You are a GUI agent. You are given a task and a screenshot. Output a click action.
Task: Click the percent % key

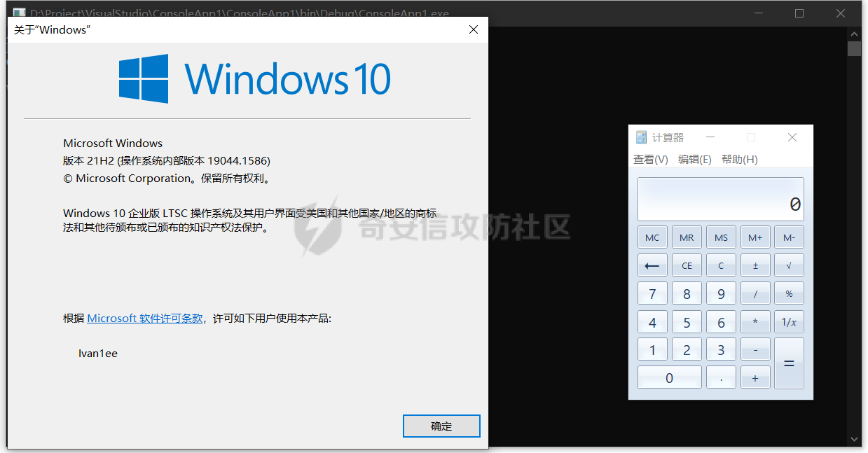(x=789, y=294)
